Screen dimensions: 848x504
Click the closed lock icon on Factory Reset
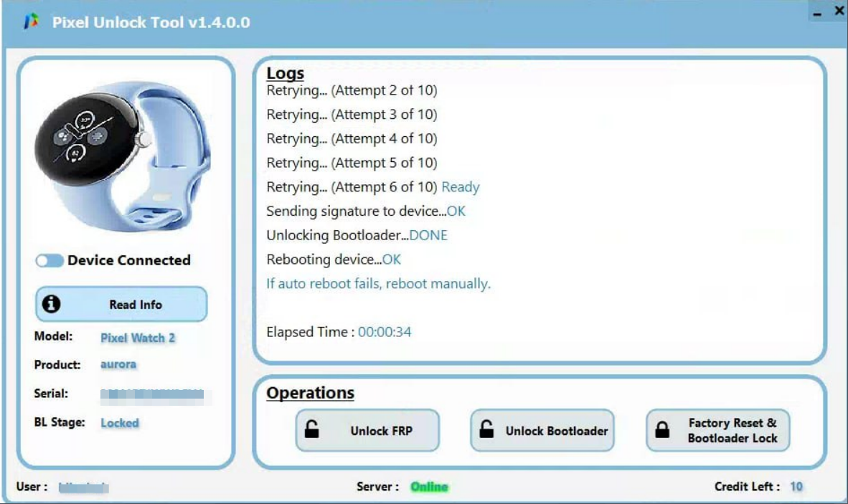point(663,430)
